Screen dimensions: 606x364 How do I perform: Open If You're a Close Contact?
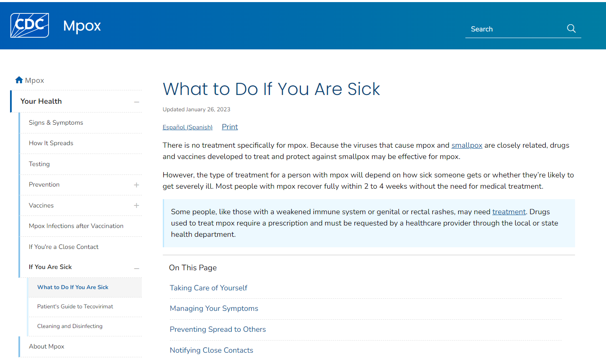[x=63, y=247]
